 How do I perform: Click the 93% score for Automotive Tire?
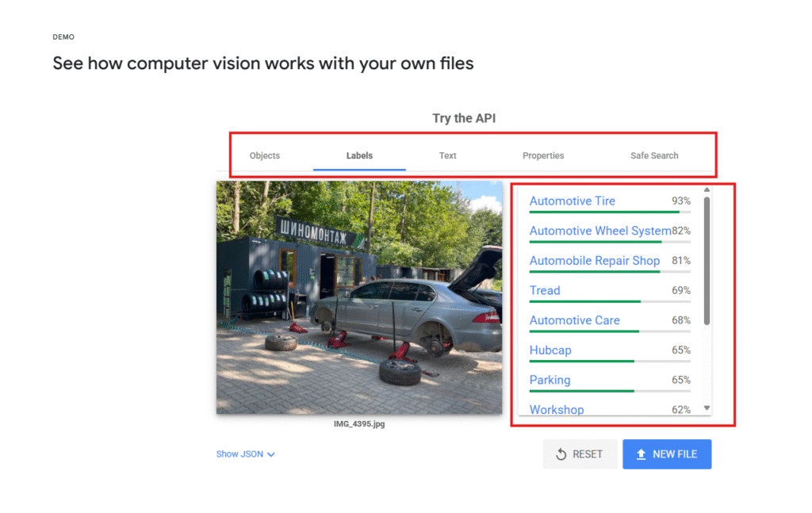coord(681,201)
